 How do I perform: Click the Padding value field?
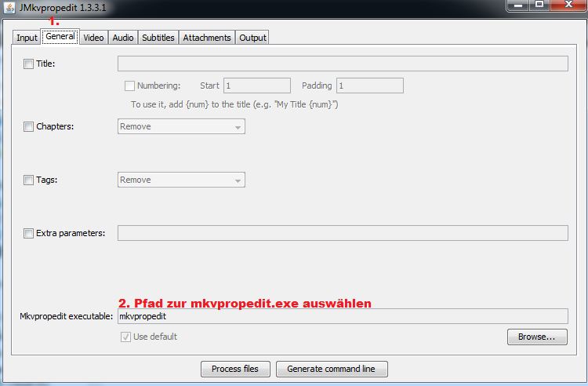(x=370, y=86)
